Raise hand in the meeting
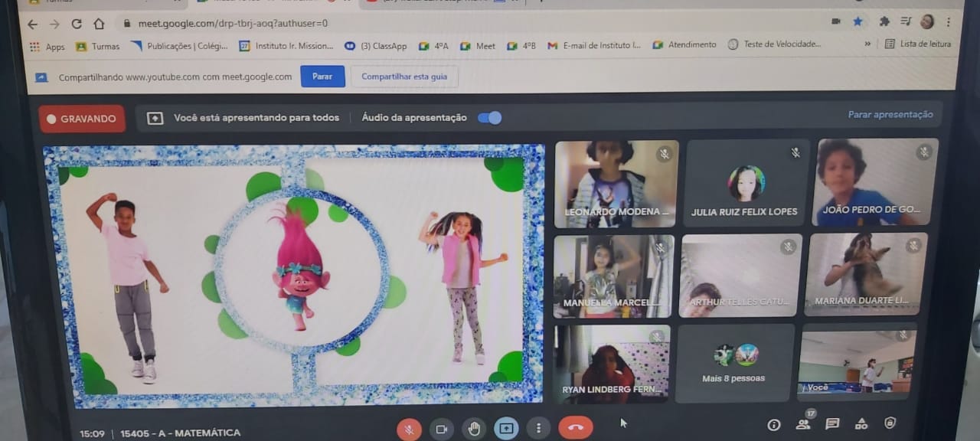Screen dimensions: 980x441 [x=474, y=428]
